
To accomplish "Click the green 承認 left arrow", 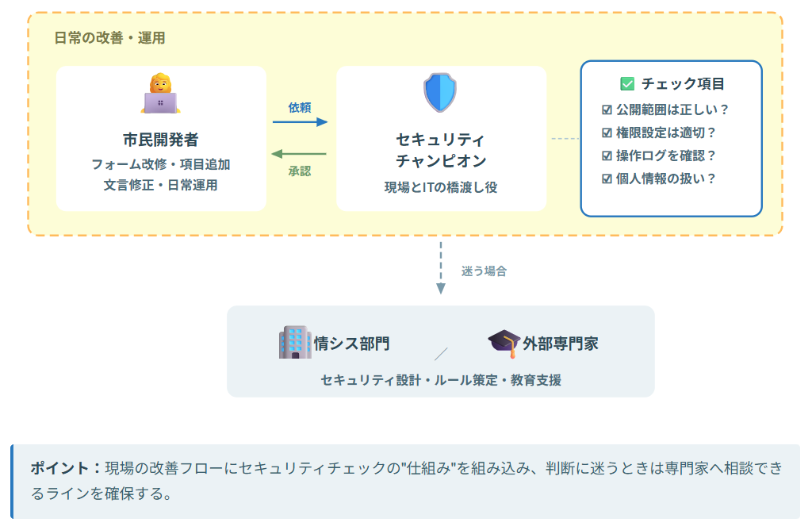I will coord(299,154).
